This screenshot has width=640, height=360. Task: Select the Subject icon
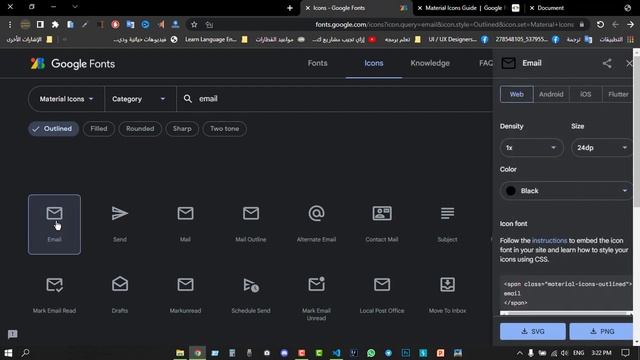(x=447, y=213)
